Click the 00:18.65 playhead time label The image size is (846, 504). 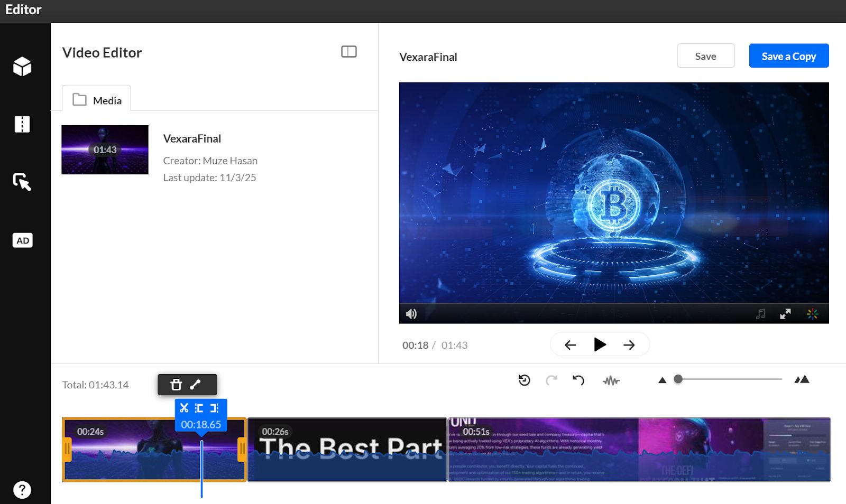pyautogui.click(x=201, y=424)
